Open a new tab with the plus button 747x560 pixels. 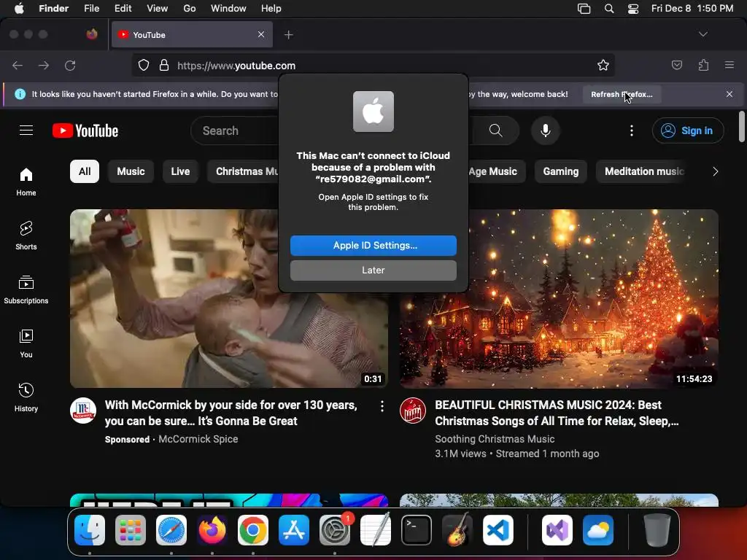288,35
